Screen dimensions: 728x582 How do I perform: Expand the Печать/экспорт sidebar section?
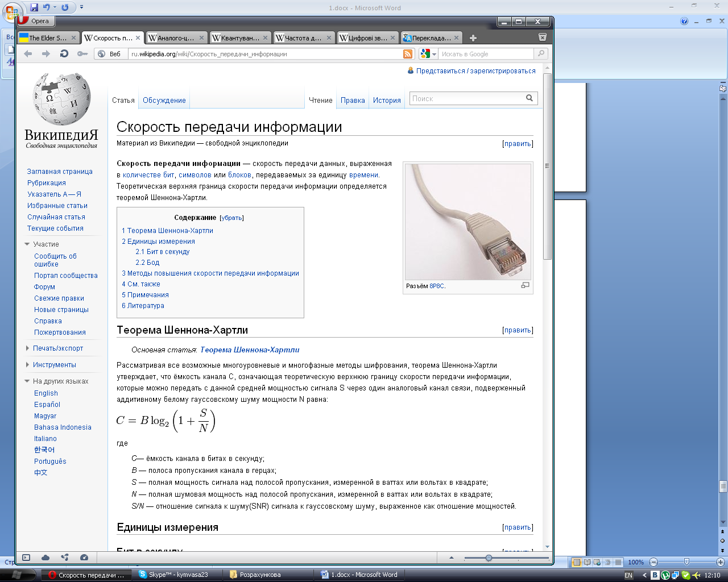(x=27, y=348)
